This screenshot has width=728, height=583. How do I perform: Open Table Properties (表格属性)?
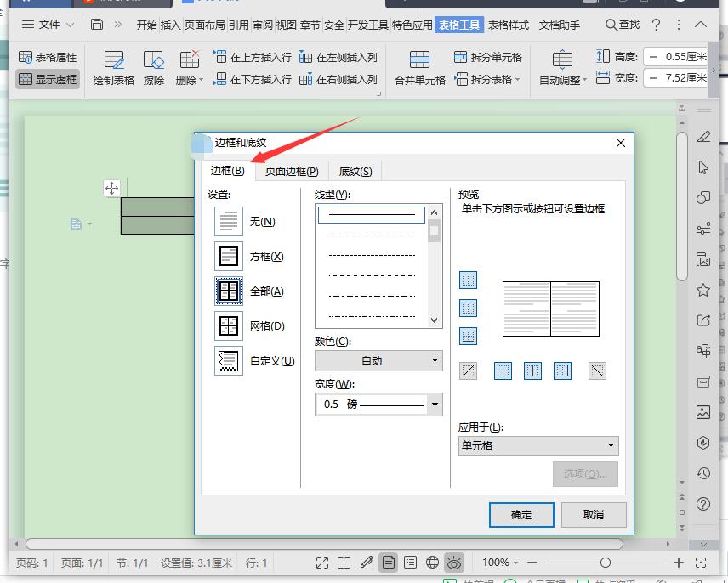coord(48,57)
